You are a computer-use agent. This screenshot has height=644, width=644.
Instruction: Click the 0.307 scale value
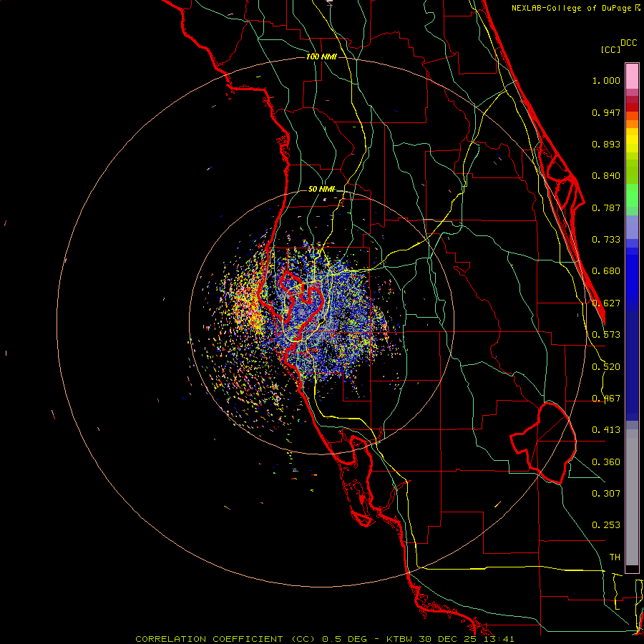[606, 494]
